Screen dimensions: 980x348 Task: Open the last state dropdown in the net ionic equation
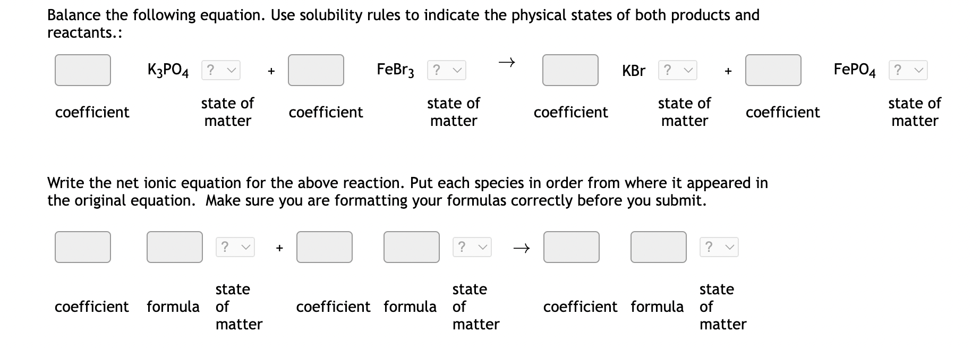pyautogui.click(x=719, y=247)
